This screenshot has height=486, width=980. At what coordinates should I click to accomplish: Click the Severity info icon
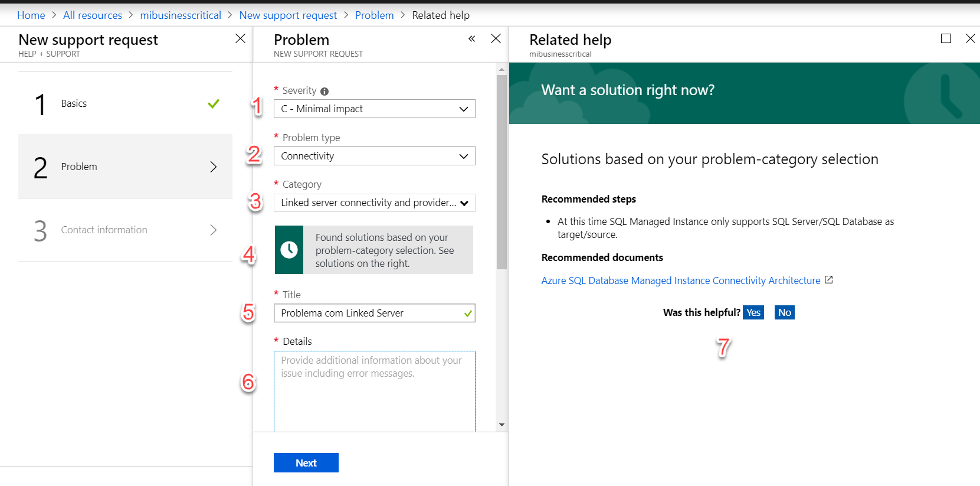point(325,91)
